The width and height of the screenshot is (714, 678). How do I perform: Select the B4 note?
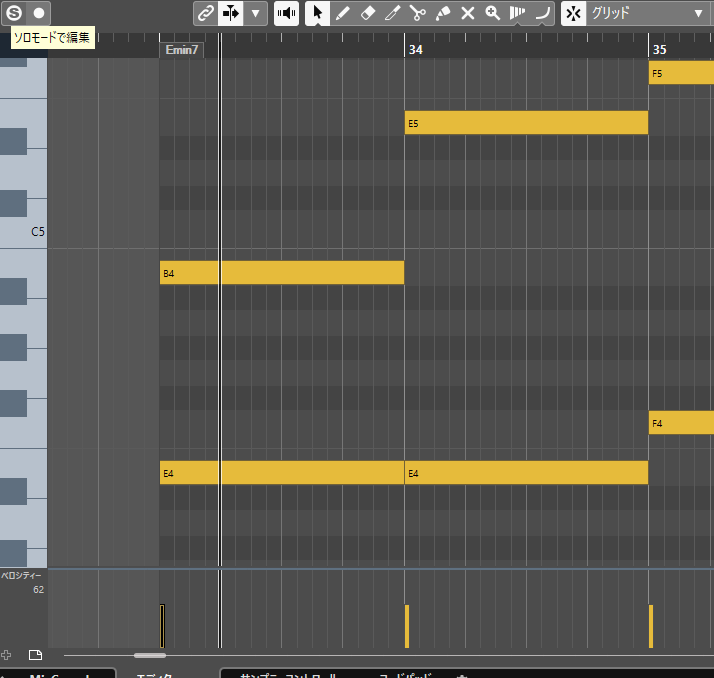[282, 273]
